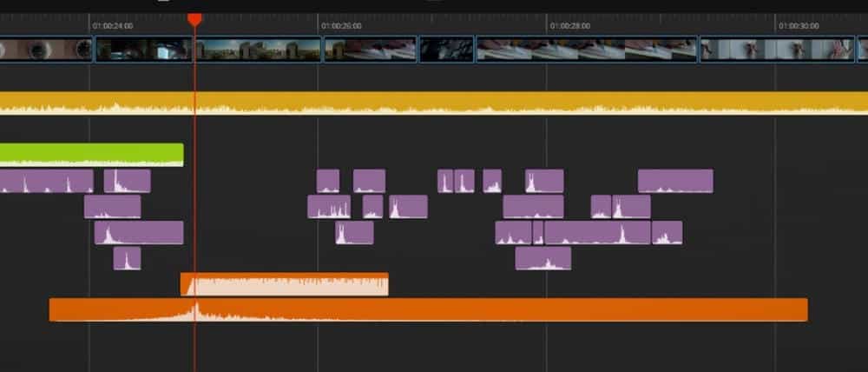Select the purple clip on the lowest purple track near 01:00:28:00
Viewport: 868px width, 372px height.
[543, 258]
